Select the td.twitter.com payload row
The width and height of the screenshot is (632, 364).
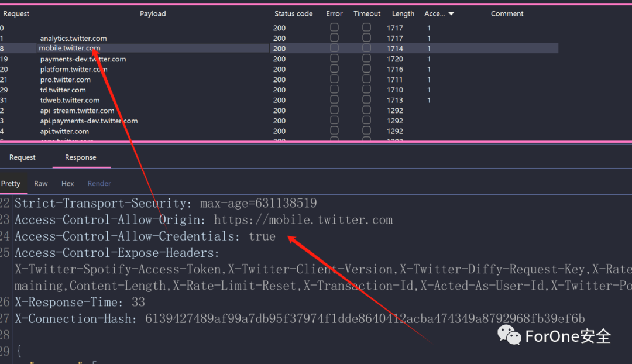coord(63,90)
